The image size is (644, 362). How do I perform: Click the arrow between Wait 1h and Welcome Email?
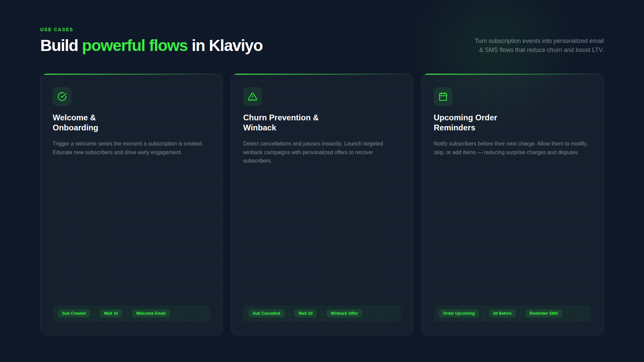[x=127, y=314]
